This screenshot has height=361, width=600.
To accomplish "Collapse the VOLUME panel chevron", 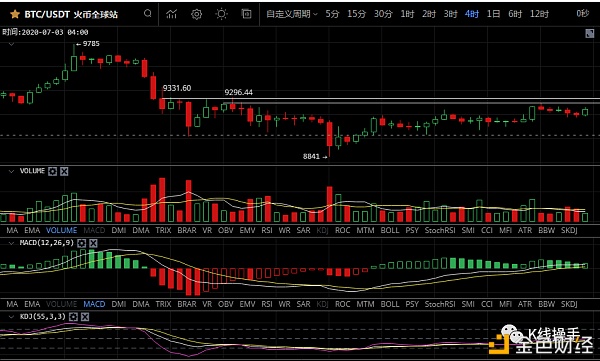I will click(11, 171).
